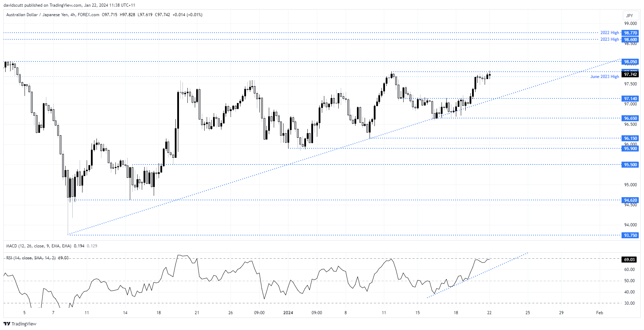This screenshot has width=644, height=330.
Task: Click the 97.500 price axis label
Action: [x=630, y=84]
